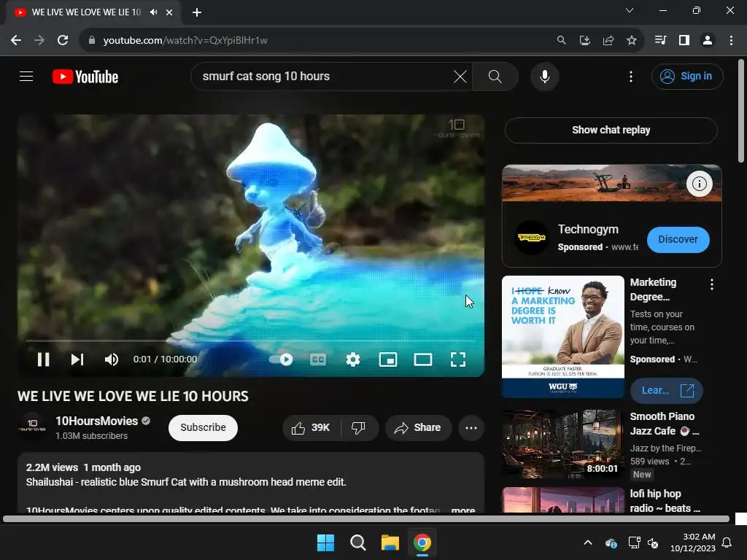Mute the tab audio speaker icon
The width and height of the screenshot is (747, 560).
(153, 12)
